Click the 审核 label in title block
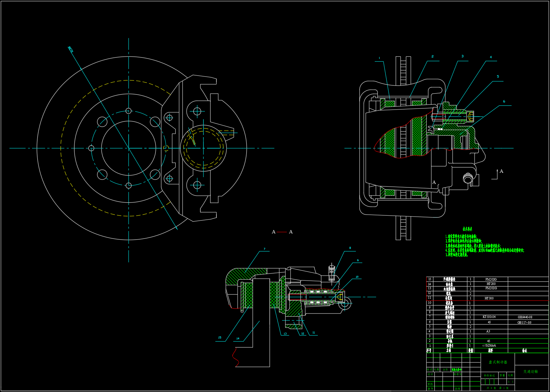This screenshot has width=550, height=392. click(x=430, y=384)
